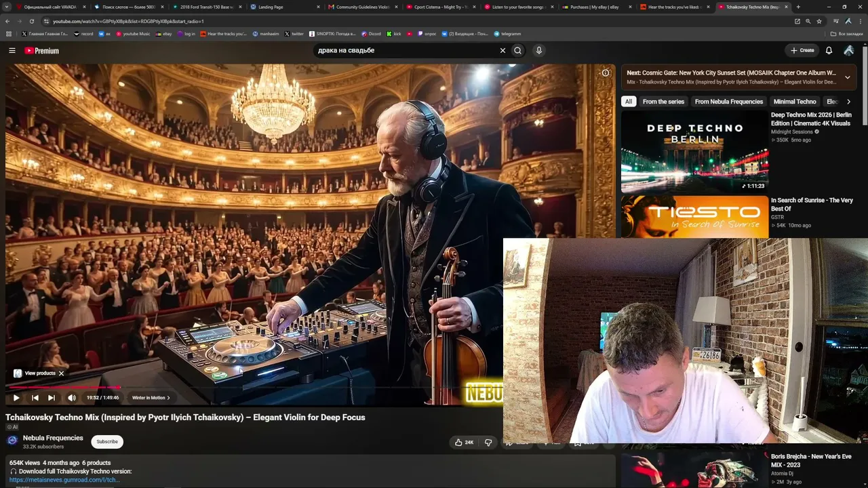Open the Discord bookmark

click(x=371, y=34)
